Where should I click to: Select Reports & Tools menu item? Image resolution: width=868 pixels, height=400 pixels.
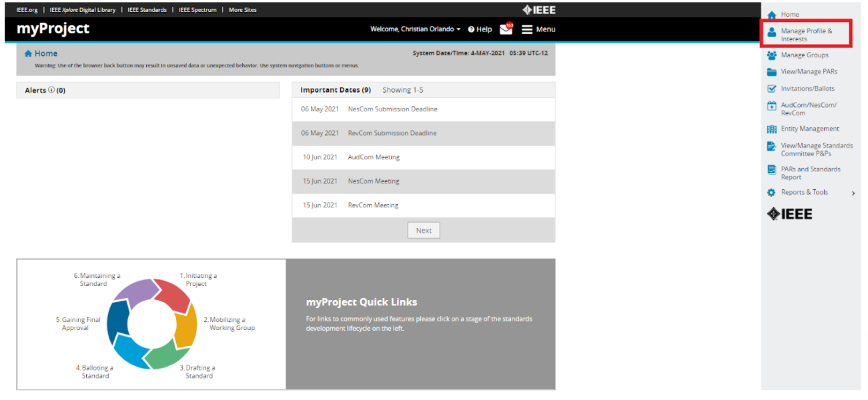(x=805, y=193)
